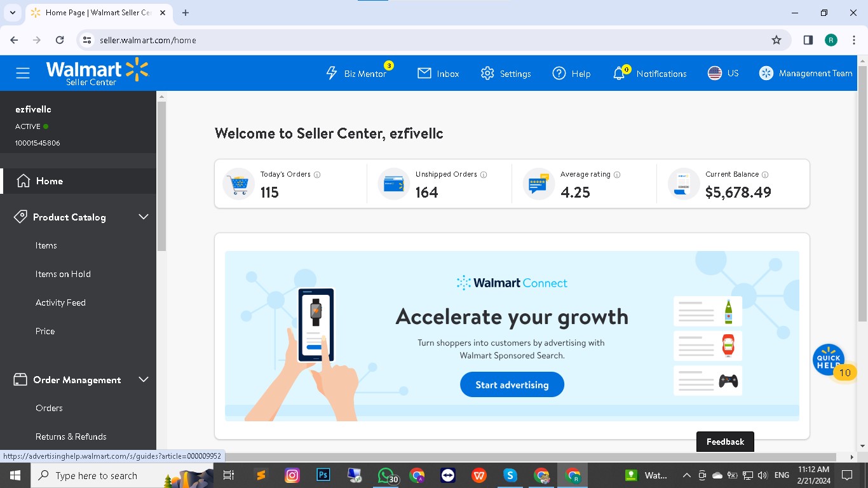The height and width of the screenshot is (488, 868).
Task: Open the volume control in system tray
Action: pyautogui.click(x=763, y=475)
